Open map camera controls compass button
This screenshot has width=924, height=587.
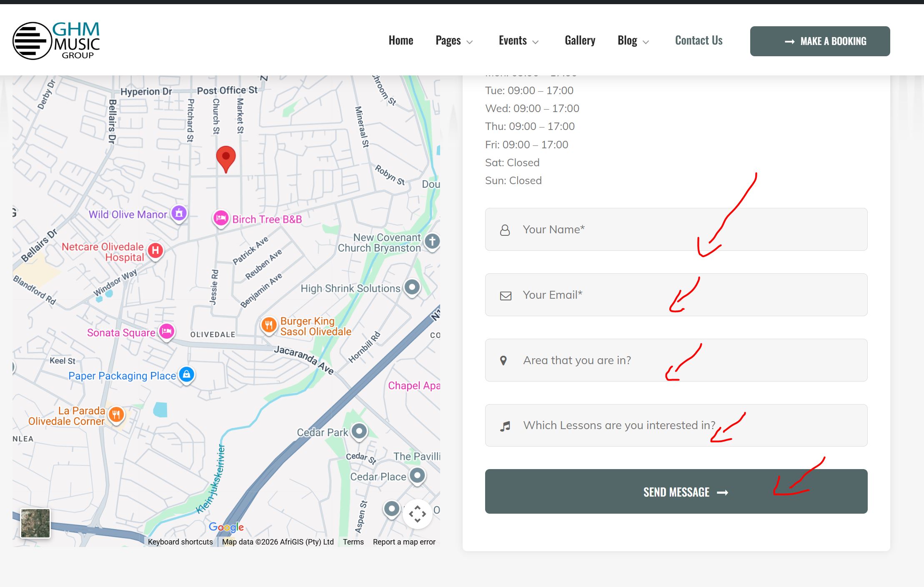click(417, 514)
